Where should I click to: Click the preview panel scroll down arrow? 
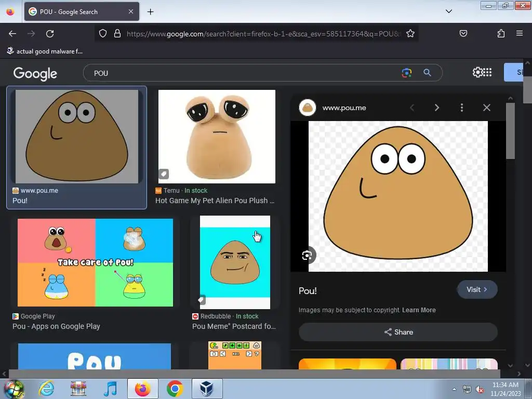click(510, 365)
